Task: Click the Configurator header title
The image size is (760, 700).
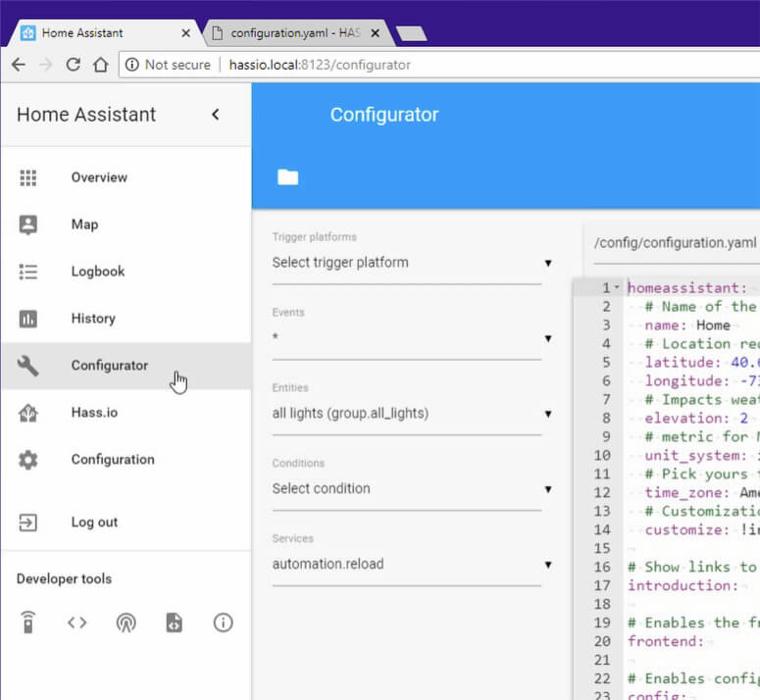Action: [384, 115]
